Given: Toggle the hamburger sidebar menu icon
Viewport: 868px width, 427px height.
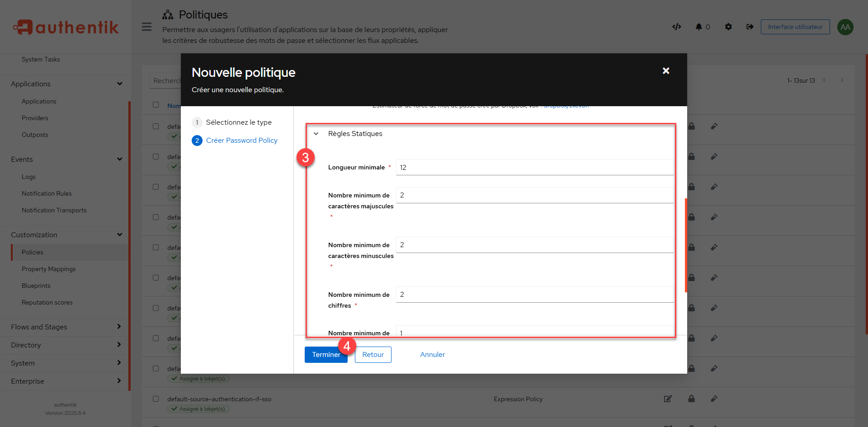Looking at the screenshot, I should pos(146,27).
